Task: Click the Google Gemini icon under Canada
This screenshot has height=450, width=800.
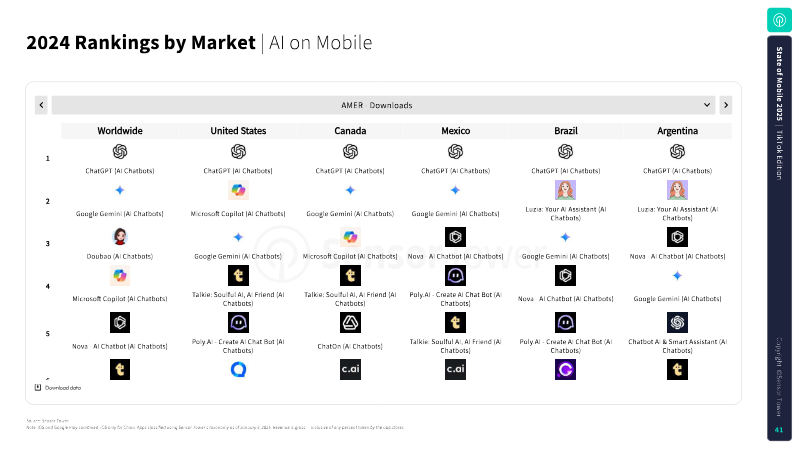Action: (350, 190)
